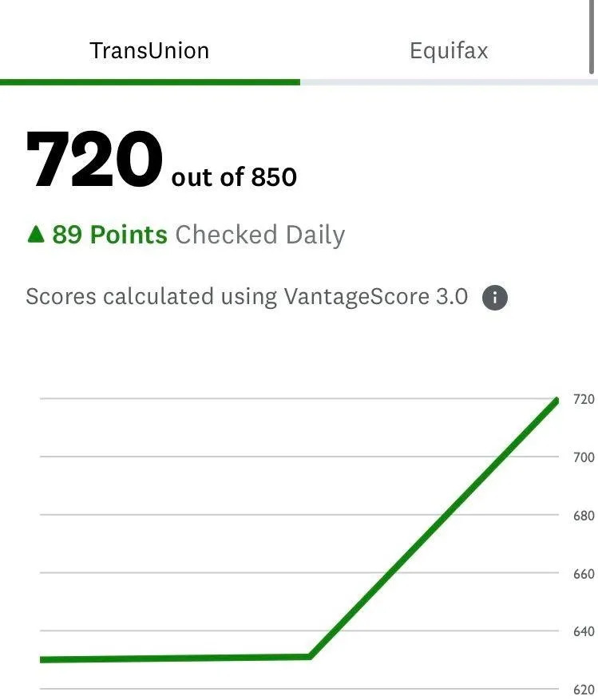The width and height of the screenshot is (598, 700).
Task: Click the 660 axis label
Action: click(584, 574)
